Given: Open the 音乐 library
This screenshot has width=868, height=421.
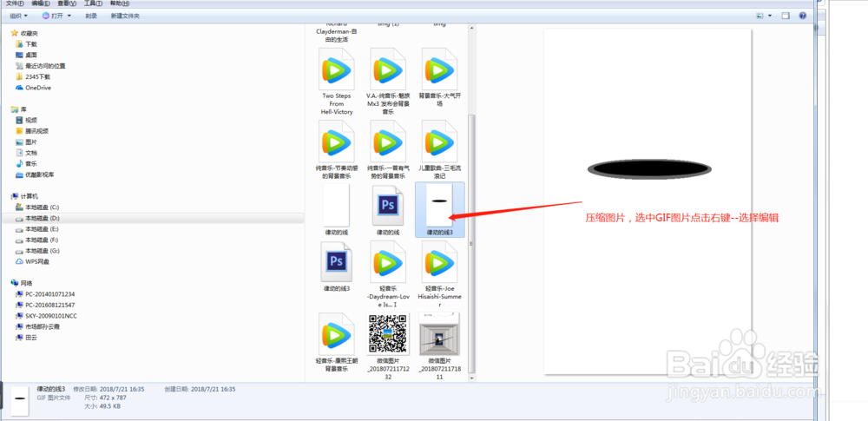Looking at the screenshot, I should click(27, 163).
